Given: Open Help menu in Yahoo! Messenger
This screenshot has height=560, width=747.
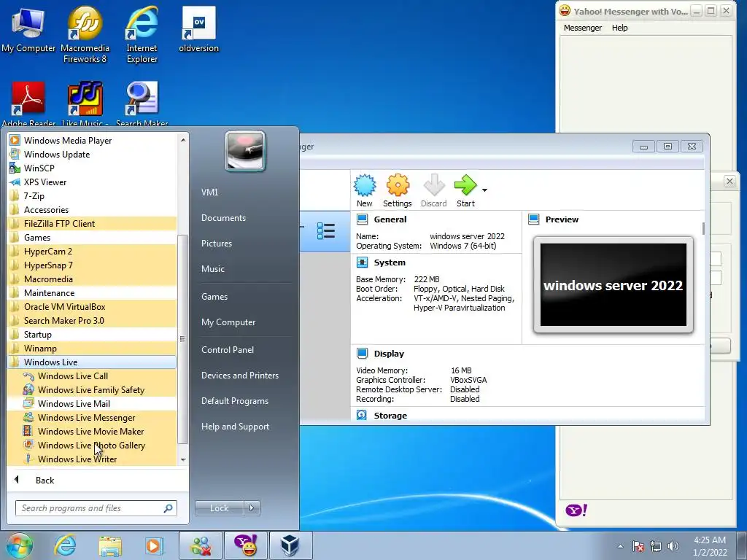Looking at the screenshot, I should [619, 28].
